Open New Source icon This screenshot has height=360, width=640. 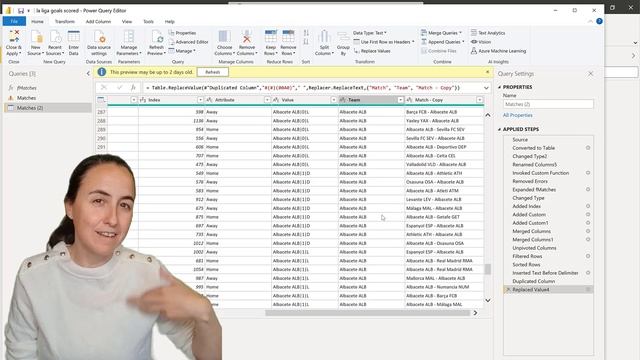point(36,37)
